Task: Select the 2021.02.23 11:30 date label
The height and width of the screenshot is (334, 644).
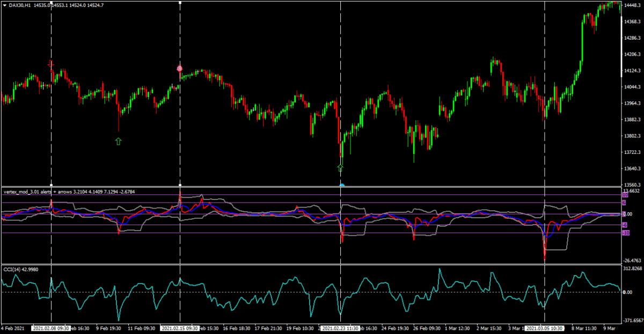Action: (340, 328)
